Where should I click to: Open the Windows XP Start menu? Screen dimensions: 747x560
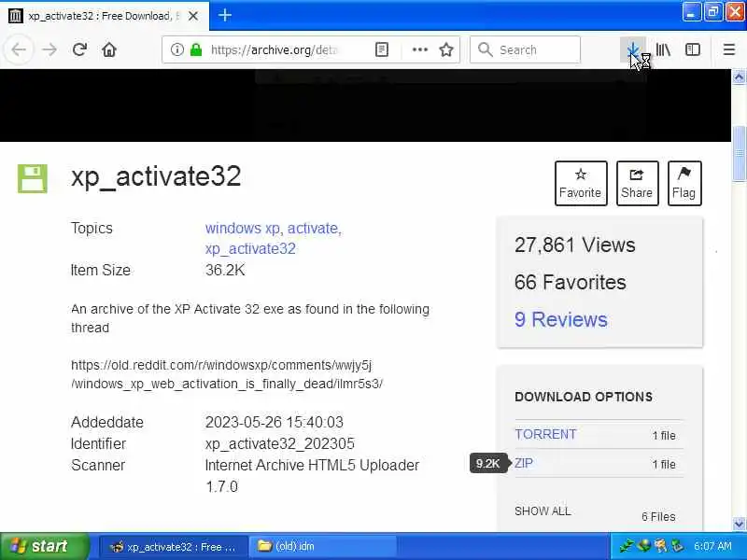click(x=44, y=546)
